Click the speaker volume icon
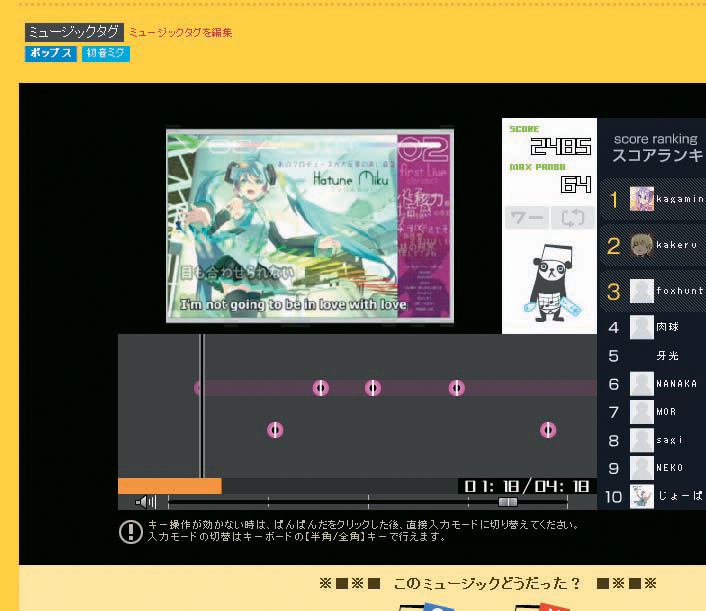Screen dimensions: 706x611 tap(145, 502)
